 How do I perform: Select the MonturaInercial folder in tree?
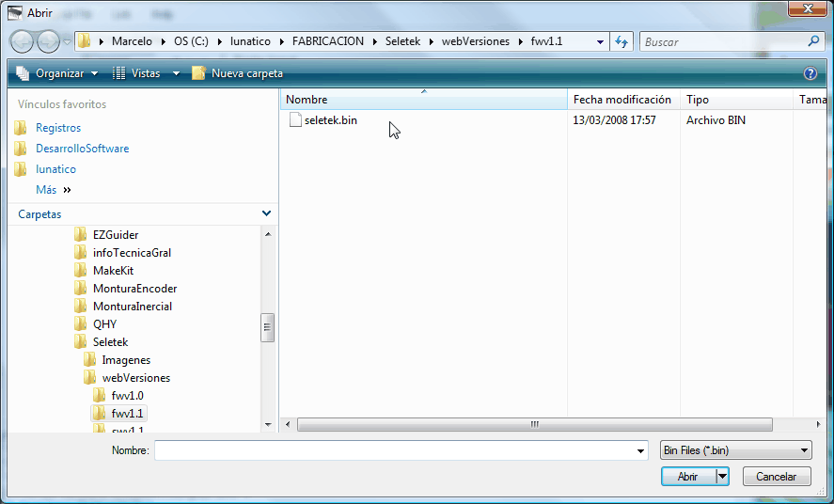(132, 307)
